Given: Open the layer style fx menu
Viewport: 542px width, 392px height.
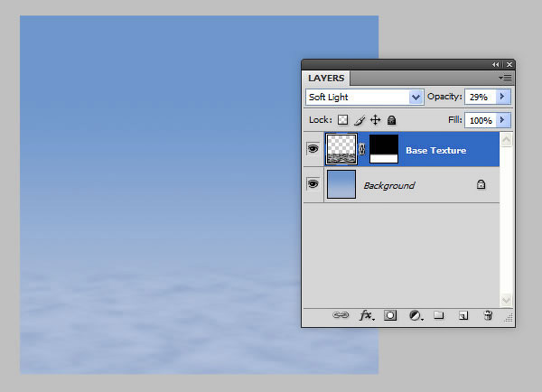Looking at the screenshot, I should pos(367,315).
